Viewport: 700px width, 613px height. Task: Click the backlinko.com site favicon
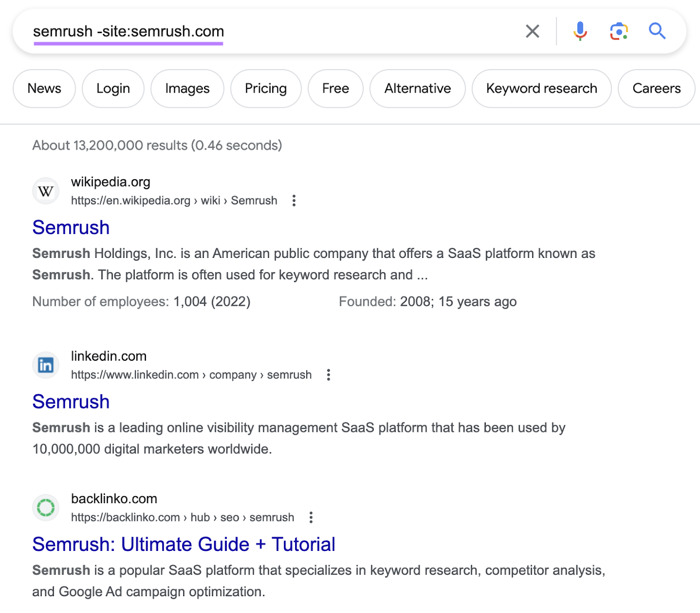[45, 507]
